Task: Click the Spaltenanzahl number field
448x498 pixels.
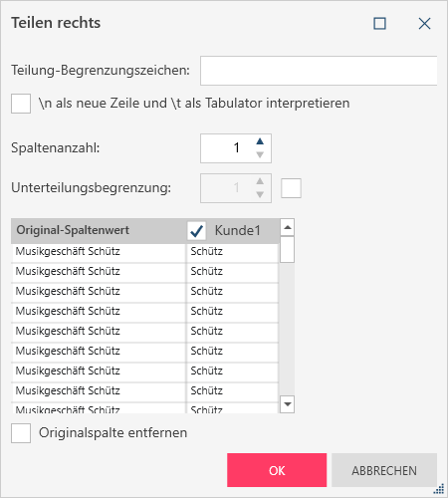Action: click(227, 148)
